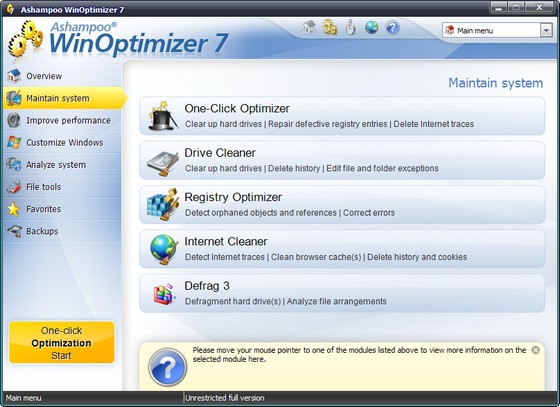560x407 pixels.
Task: Show the Favorites section
Action: click(x=62, y=209)
